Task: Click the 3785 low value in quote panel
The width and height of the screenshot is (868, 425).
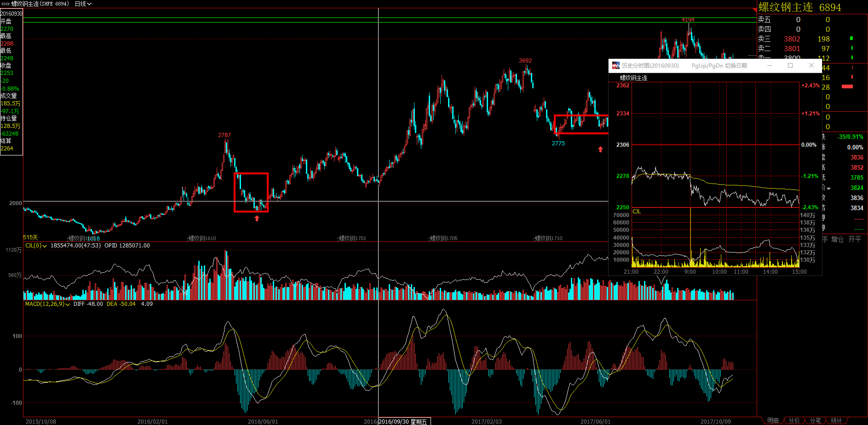Action: tap(857, 178)
